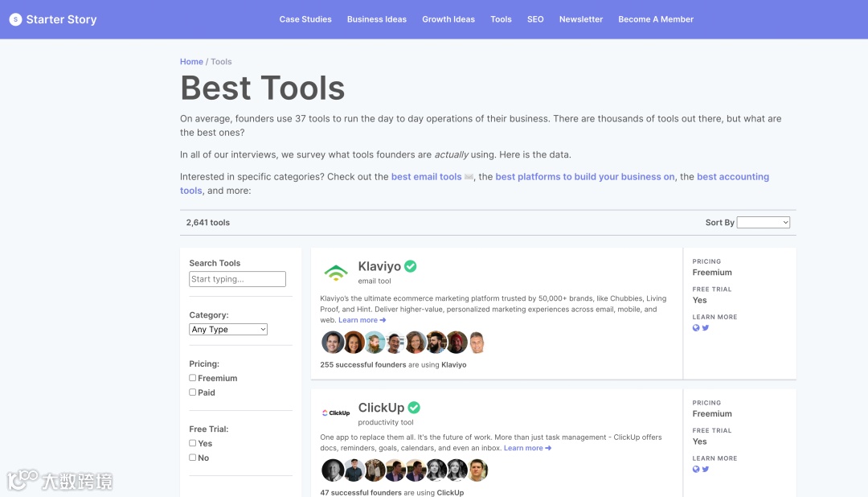Screen dimensions: 868x497
Task: Check the Free Trial No checkbox
Action: [x=193, y=458]
